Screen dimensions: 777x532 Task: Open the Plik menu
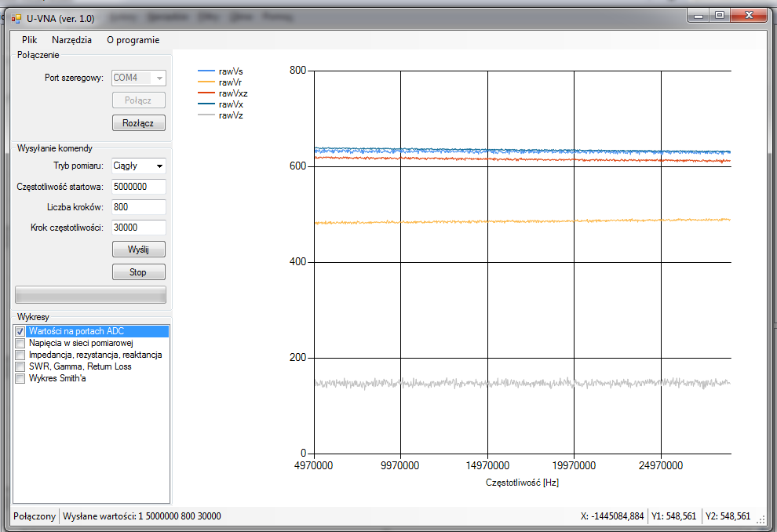(x=29, y=40)
